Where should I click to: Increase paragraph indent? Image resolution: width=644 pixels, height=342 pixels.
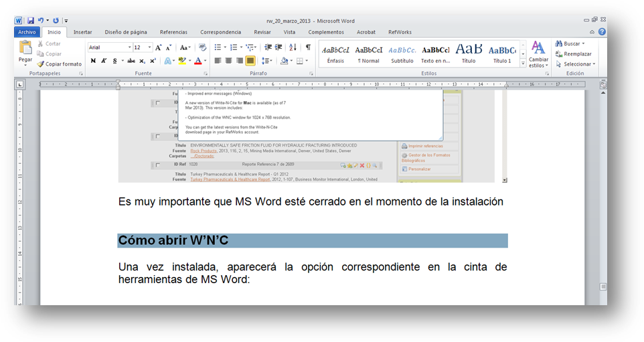[x=278, y=48]
